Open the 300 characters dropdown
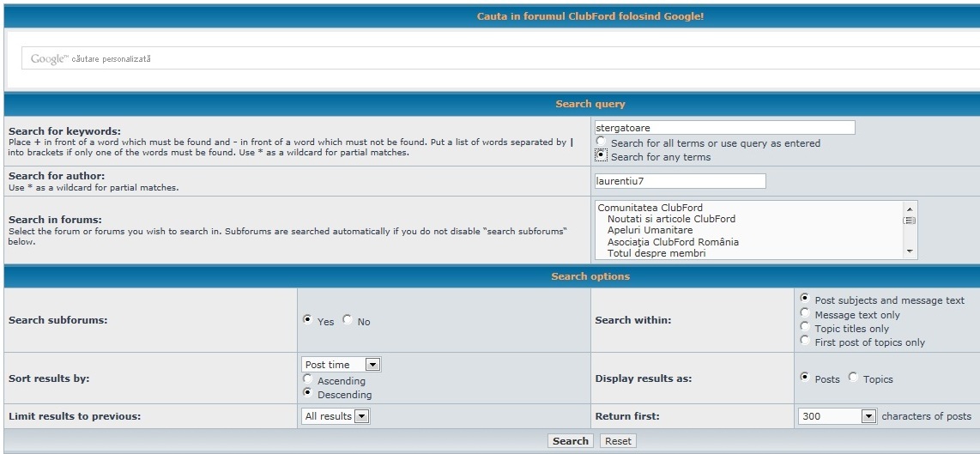This screenshot has height=454, width=980. coord(837,416)
